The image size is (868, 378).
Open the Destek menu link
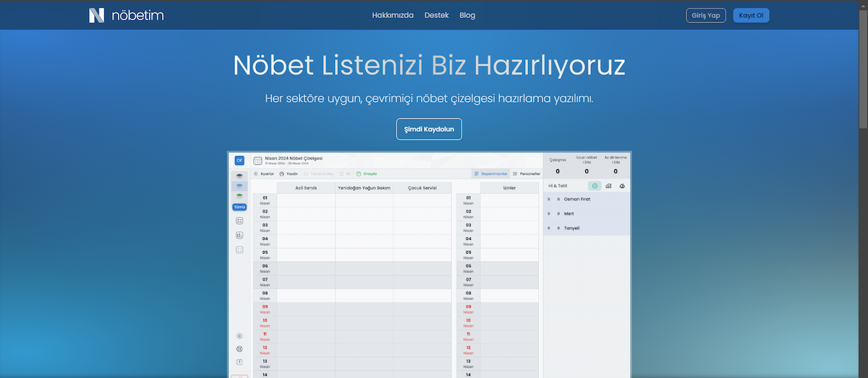437,15
